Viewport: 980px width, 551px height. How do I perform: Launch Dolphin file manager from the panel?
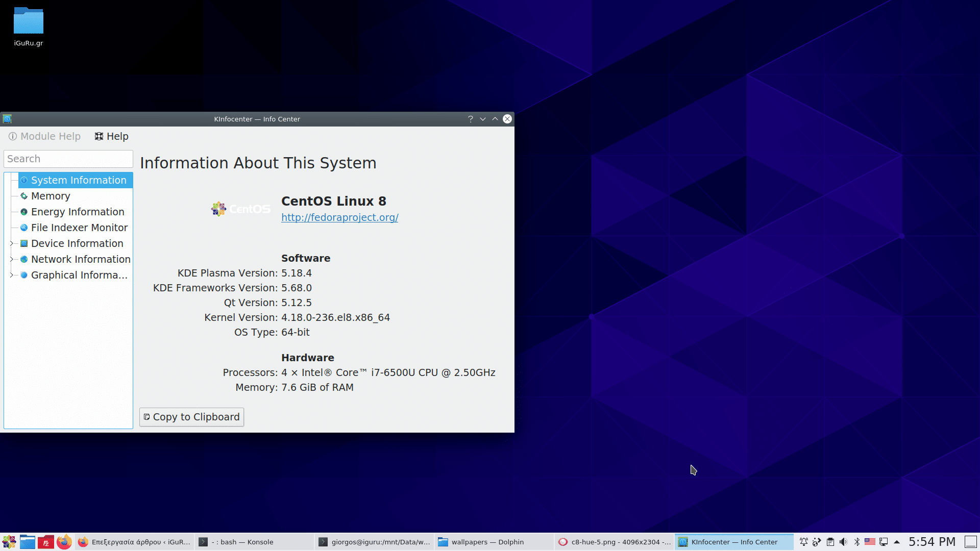pos(28,542)
